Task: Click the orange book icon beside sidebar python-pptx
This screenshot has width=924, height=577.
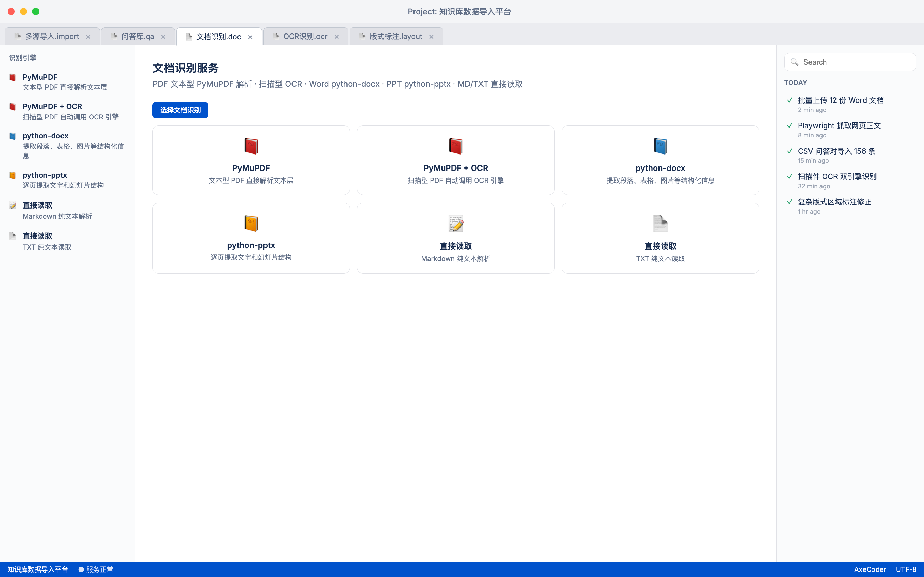Action: coord(13,175)
